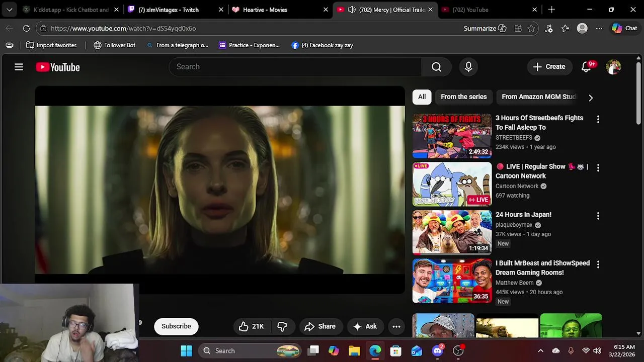The width and height of the screenshot is (644, 362).
Task: Open split screen icon in address bar
Action: click(518, 28)
